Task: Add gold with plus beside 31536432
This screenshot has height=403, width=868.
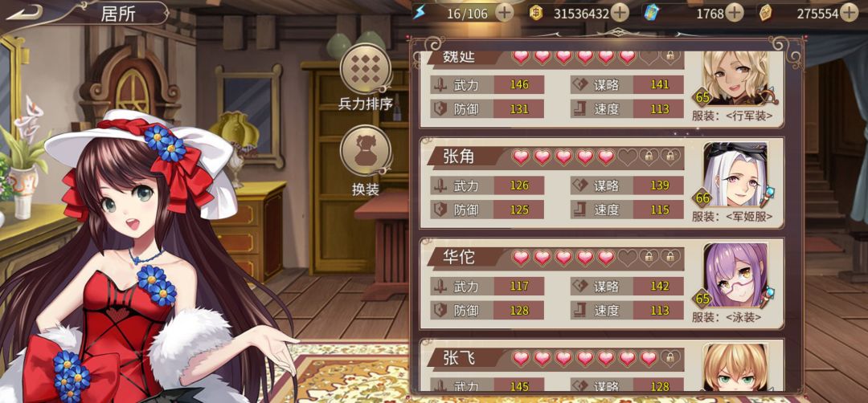Action: coord(620,13)
